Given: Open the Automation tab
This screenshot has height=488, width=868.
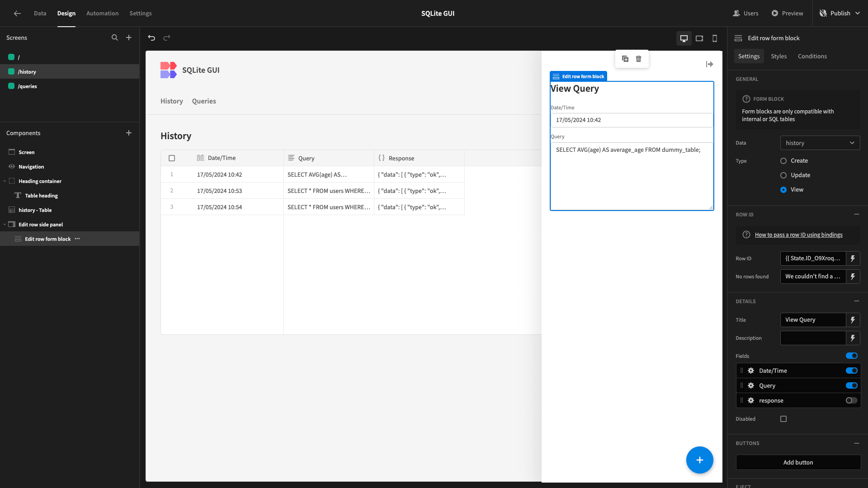Looking at the screenshot, I should coord(103,14).
